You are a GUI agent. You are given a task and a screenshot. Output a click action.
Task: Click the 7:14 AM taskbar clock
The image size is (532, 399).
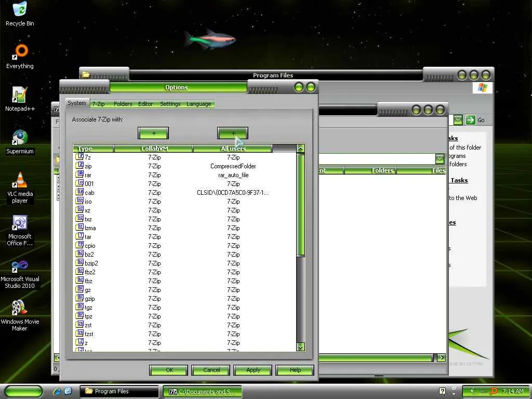(513, 391)
